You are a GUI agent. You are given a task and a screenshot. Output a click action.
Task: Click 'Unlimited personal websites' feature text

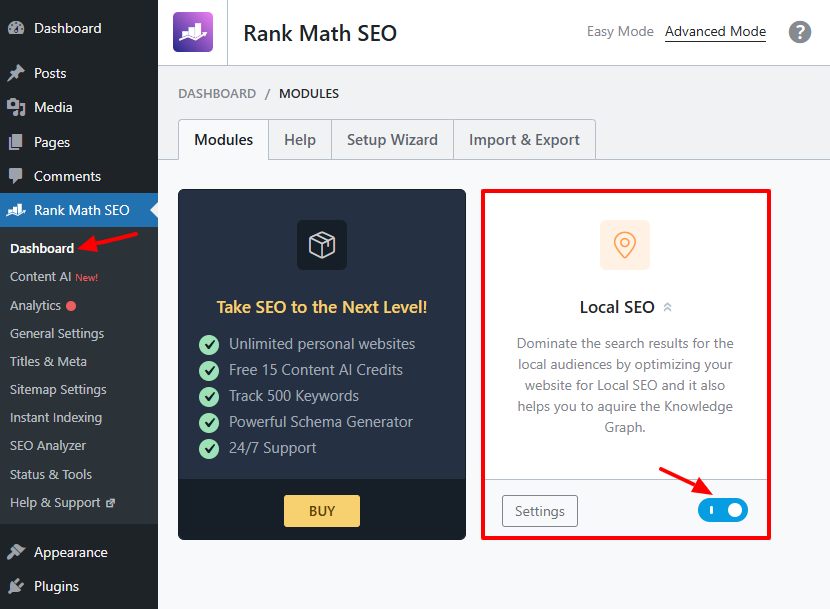tap(322, 344)
